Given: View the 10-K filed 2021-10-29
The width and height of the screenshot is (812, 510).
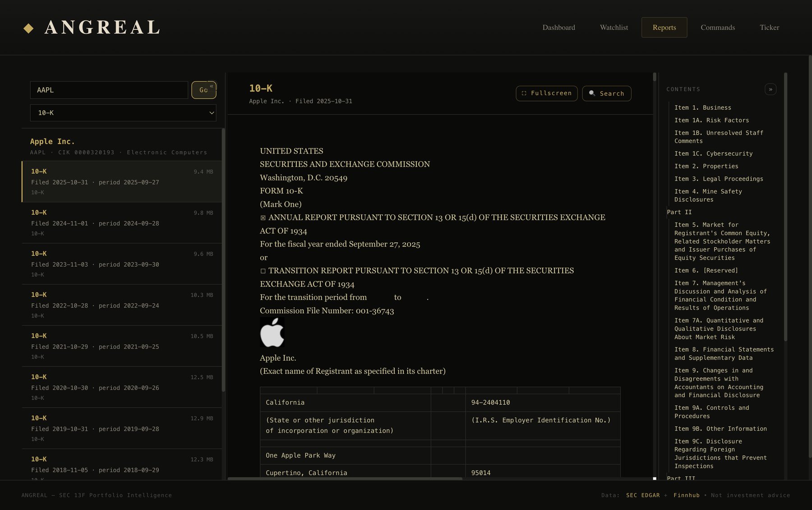Looking at the screenshot, I should pyautogui.click(x=122, y=346).
